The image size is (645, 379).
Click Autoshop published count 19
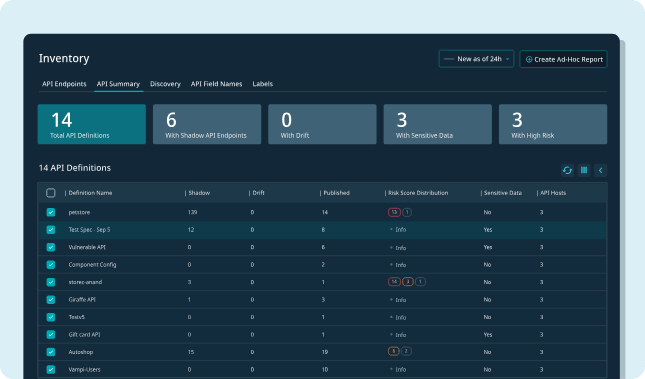(x=325, y=352)
